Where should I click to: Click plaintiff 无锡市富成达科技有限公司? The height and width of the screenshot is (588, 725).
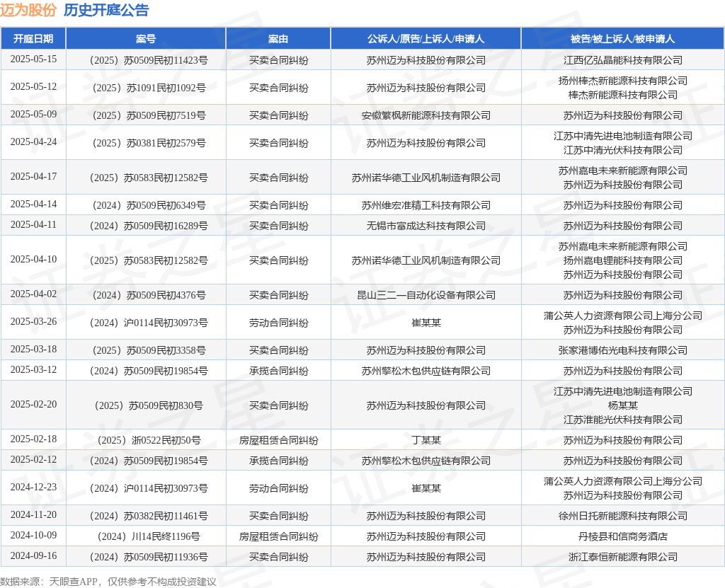[x=426, y=226]
